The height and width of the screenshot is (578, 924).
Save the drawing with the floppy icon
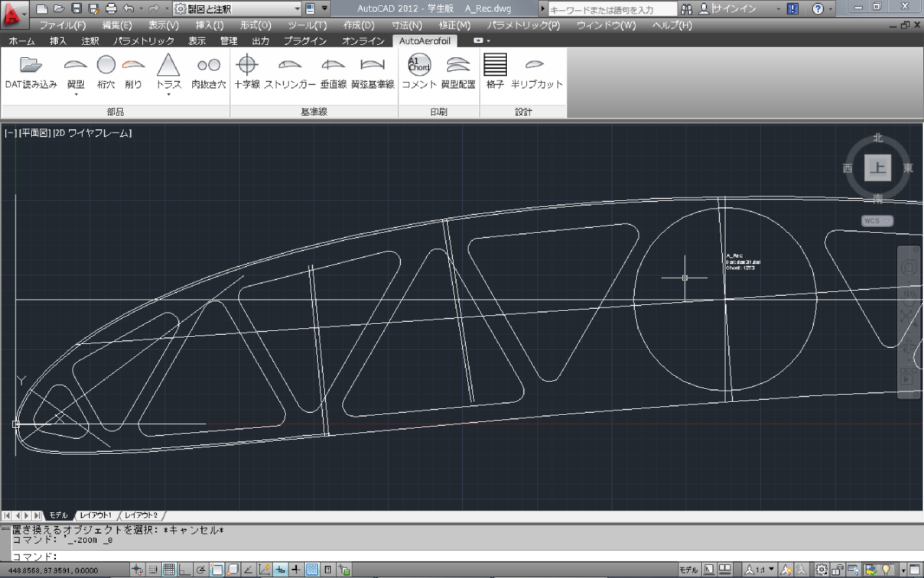pos(76,8)
